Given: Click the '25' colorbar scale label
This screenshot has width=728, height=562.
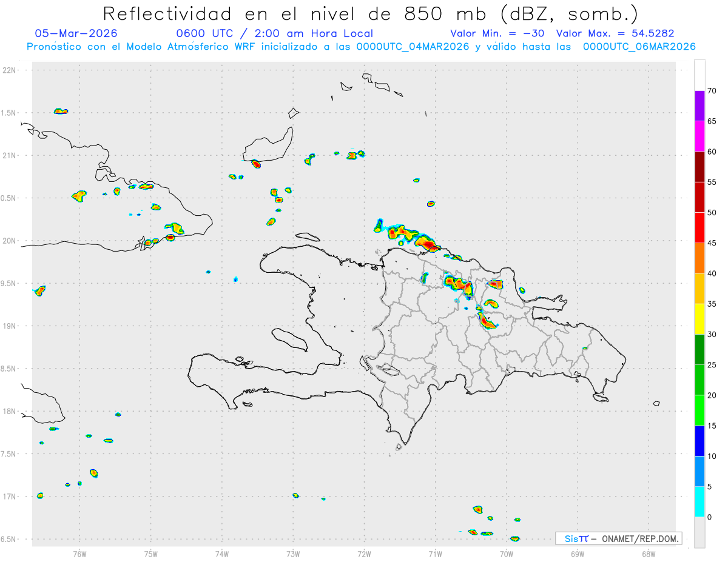Looking at the screenshot, I should coord(712,365).
